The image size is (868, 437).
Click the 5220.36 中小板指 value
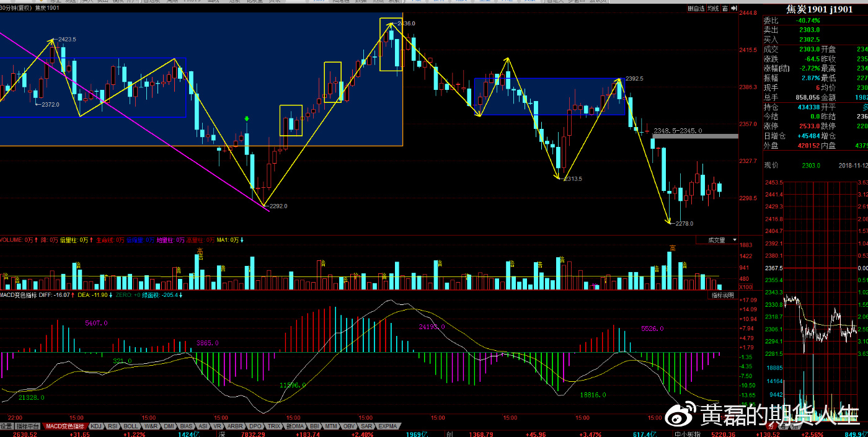tap(723, 435)
